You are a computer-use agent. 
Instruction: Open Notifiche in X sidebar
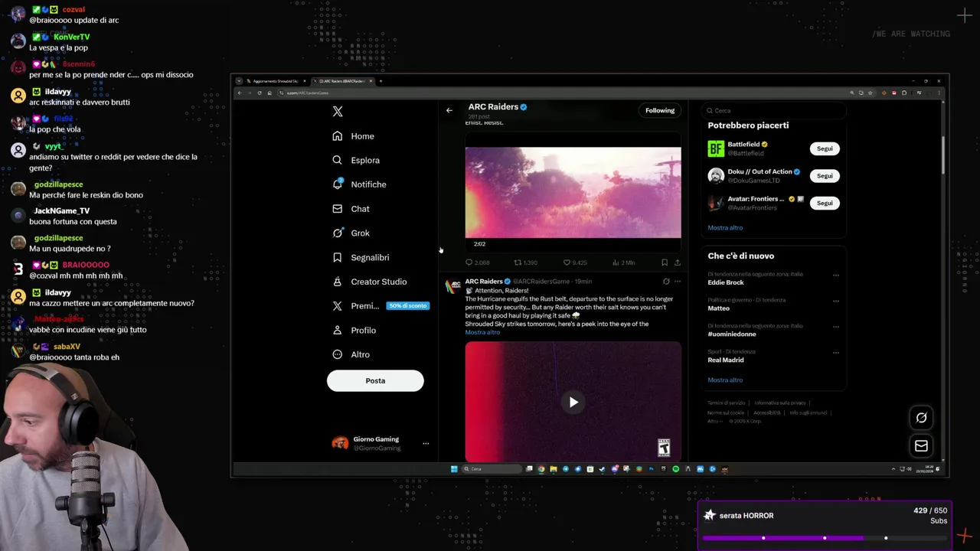(359, 184)
